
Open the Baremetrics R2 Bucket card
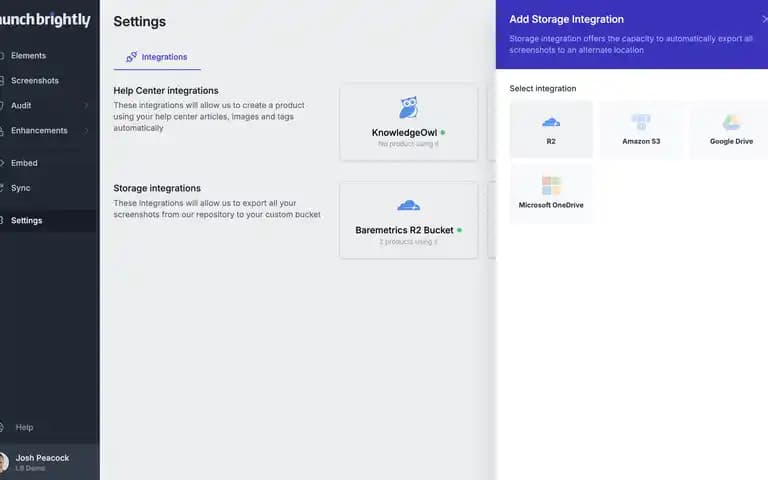(x=408, y=220)
